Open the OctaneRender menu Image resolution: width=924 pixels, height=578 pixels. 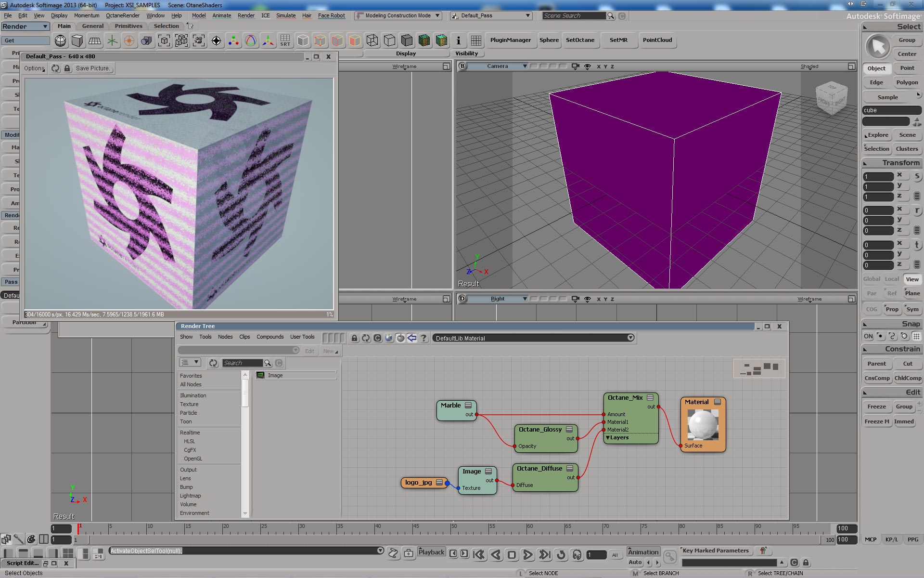[x=122, y=15]
